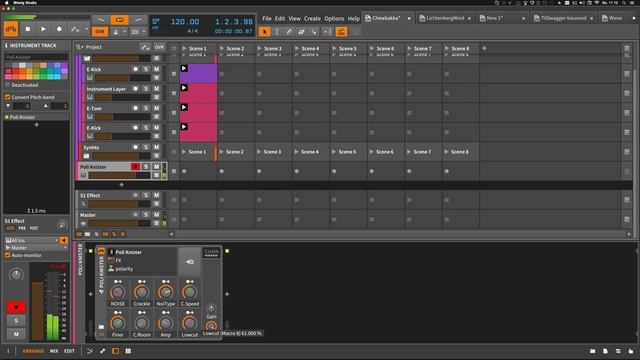Click the S1 Effect send knob in the inspector
This screenshot has height=360, width=640.
click(x=62, y=224)
